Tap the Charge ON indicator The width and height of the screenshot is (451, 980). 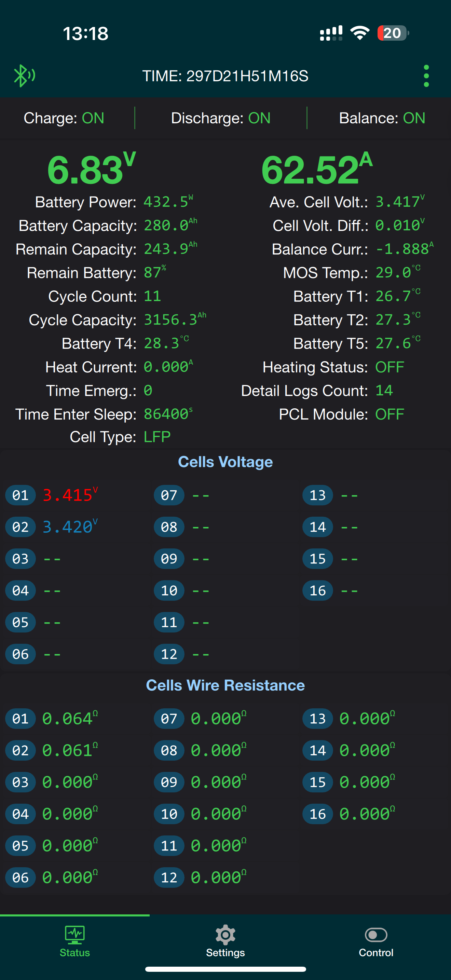64,118
